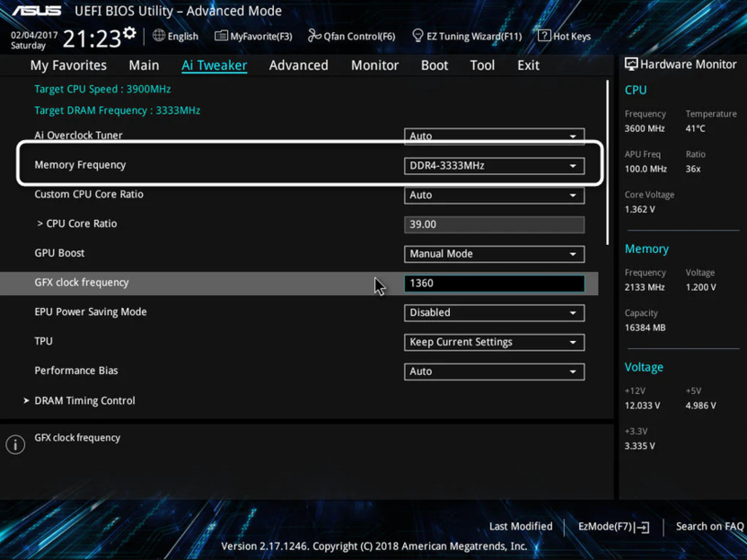The image size is (747, 560).
Task: Go to the Monitor tab
Action: (x=374, y=66)
